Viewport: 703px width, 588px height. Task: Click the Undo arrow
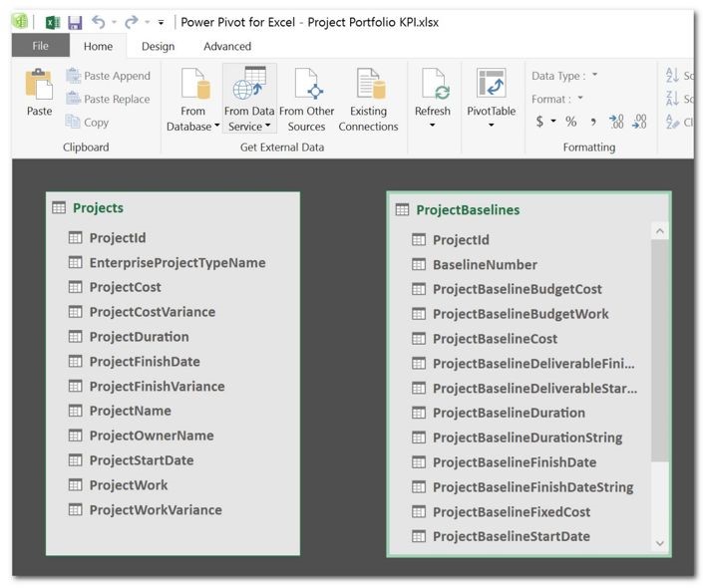(x=98, y=22)
